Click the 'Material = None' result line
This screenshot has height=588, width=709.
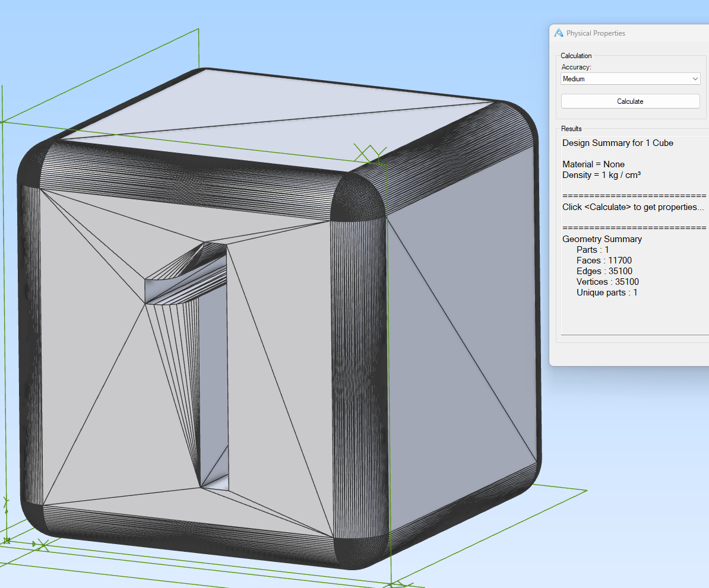coord(593,164)
